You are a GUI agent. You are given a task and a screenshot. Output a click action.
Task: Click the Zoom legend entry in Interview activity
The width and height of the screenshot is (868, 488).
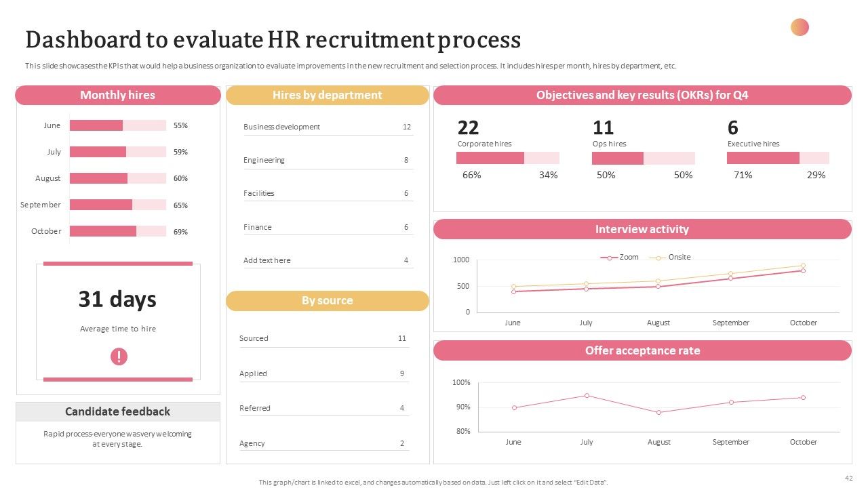(x=620, y=258)
